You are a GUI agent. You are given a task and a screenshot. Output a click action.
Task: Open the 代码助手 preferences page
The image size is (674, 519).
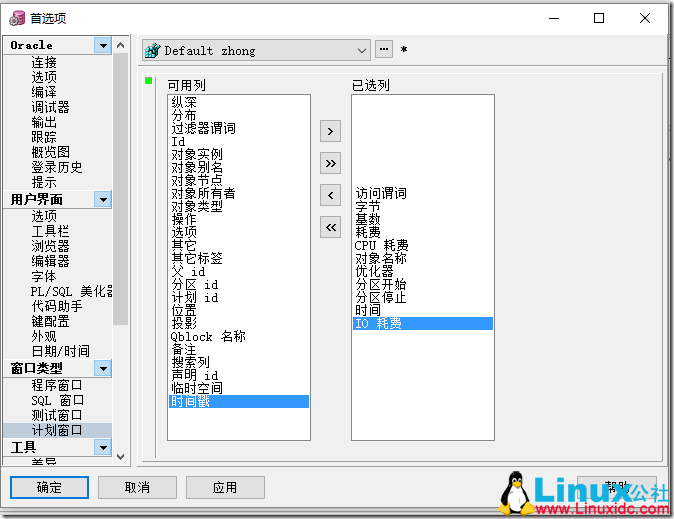pos(57,306)
